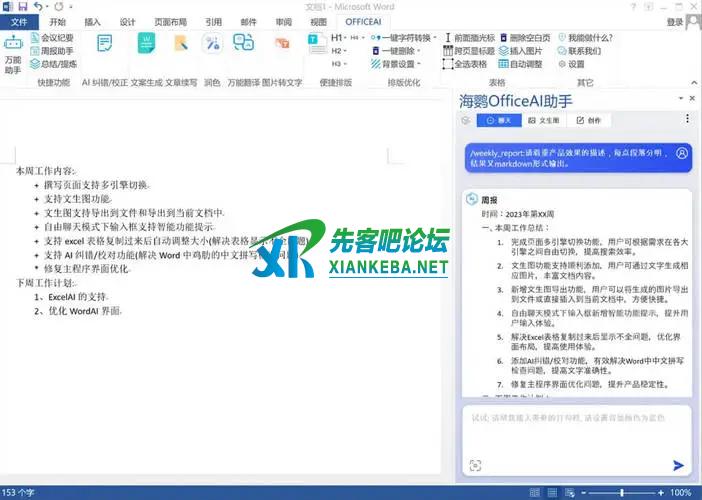Image resolution: width=702 pixels, height=500 pixels.
Task: Open the 背景设置 dropdown
Action: [x=397, y=63]
